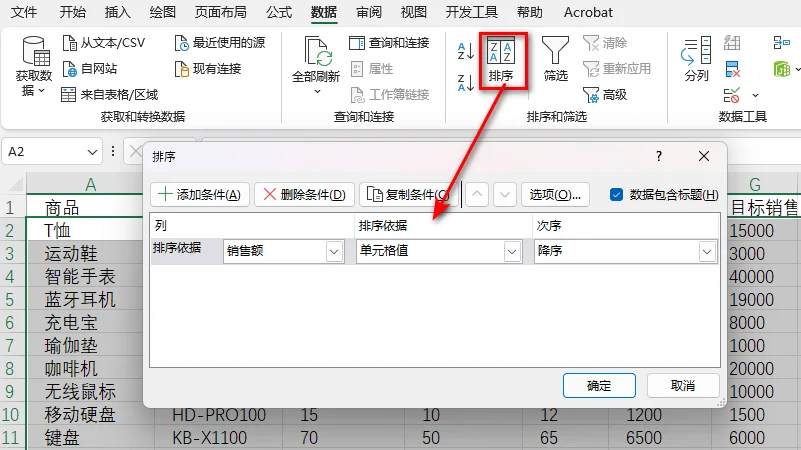Click the Properties (属性) item
The image size is (801, 450).
coord(372,68)
